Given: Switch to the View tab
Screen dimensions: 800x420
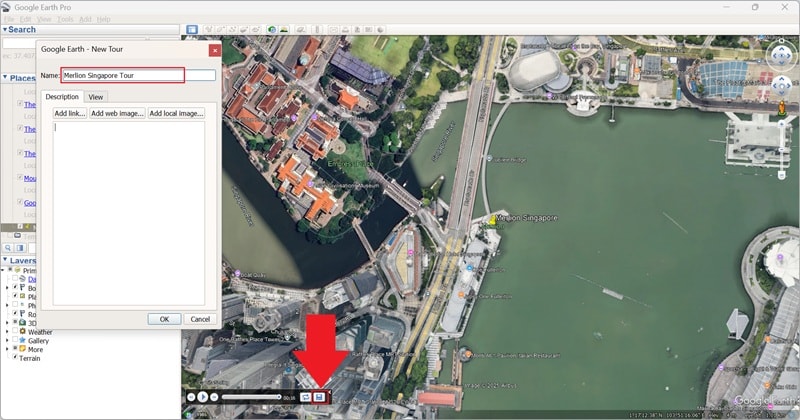Looking at the screenshot, I should point(95,97).
